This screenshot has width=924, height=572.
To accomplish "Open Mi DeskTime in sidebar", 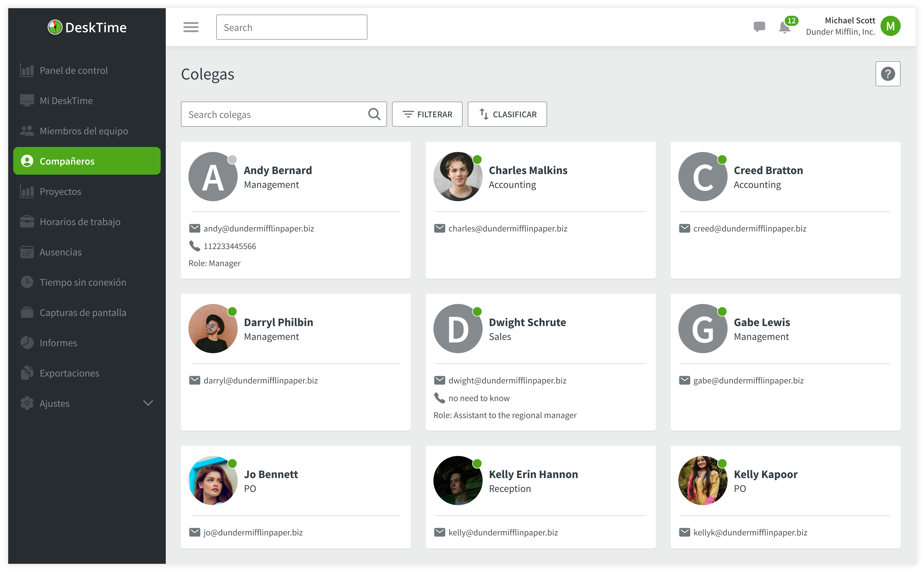I will pos(87,101).
